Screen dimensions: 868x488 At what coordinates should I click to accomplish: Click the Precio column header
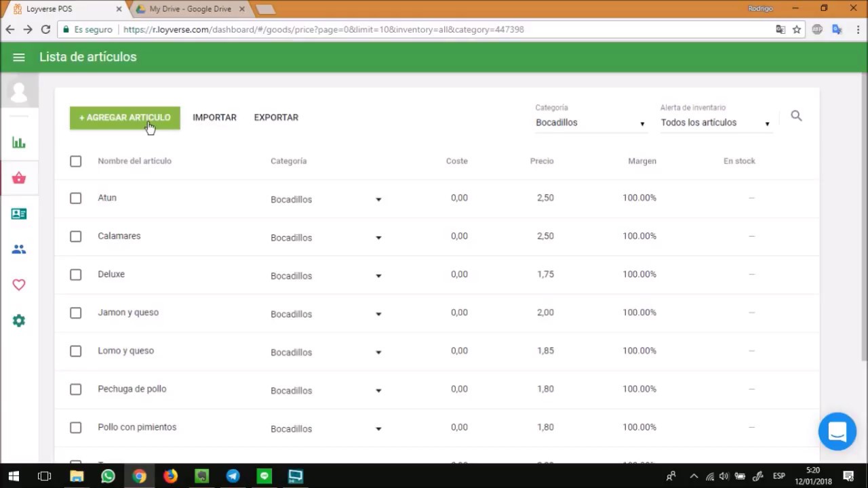(x=542, y=161)
